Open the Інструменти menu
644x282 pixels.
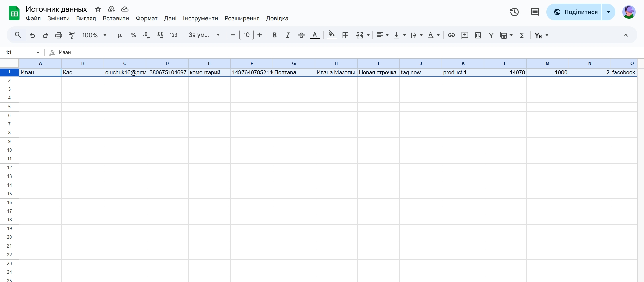[201, 19]
